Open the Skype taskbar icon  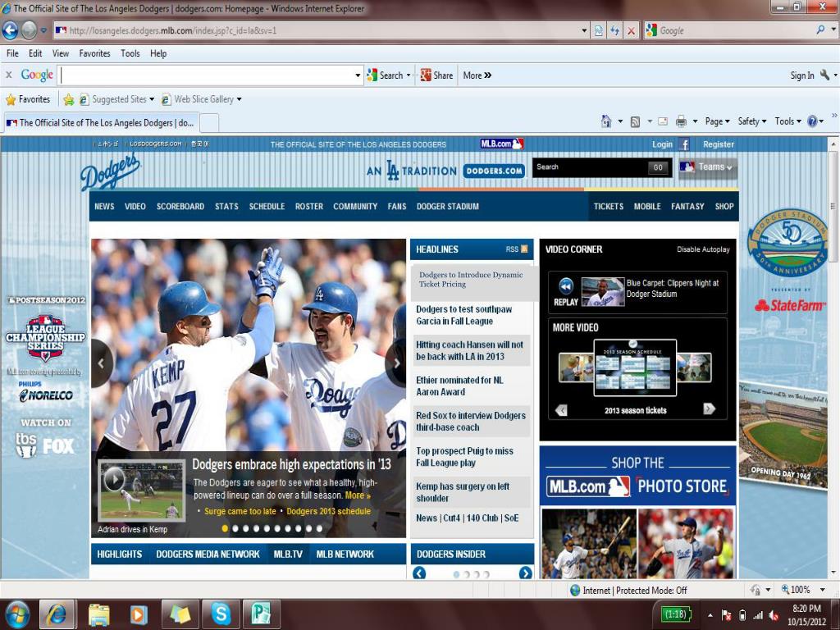point(220,614)
